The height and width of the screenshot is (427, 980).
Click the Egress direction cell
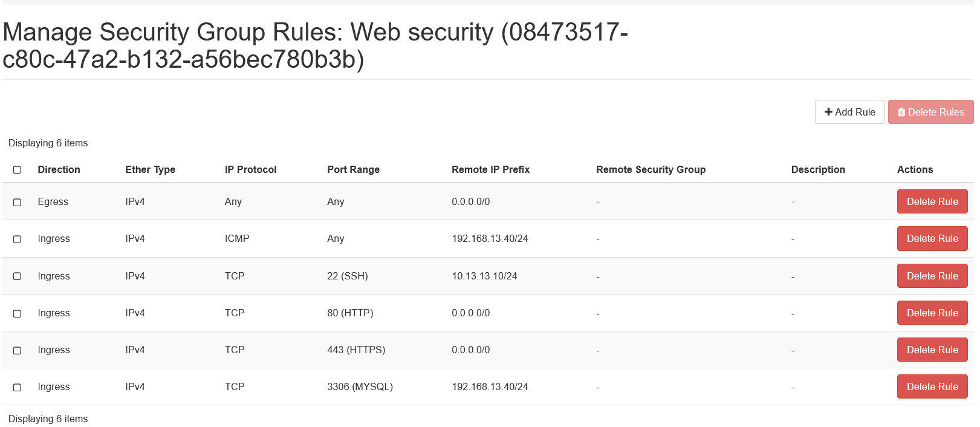[x=53, y=201]
